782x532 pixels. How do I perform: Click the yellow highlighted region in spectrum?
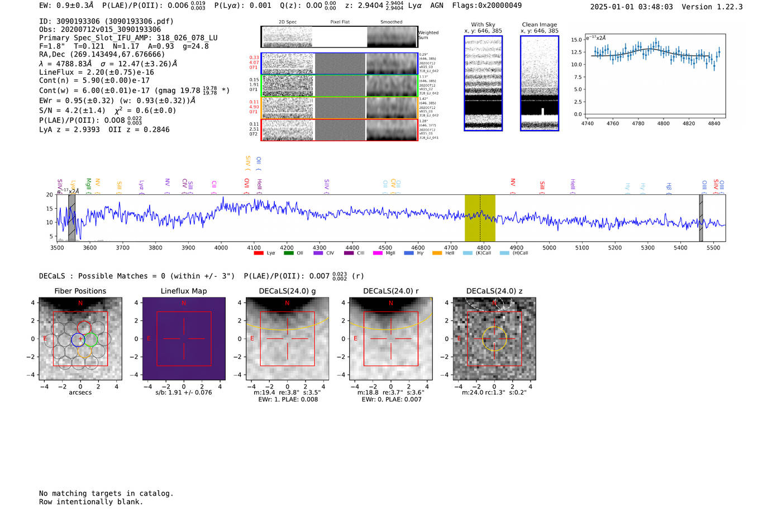tap(480, 218)
